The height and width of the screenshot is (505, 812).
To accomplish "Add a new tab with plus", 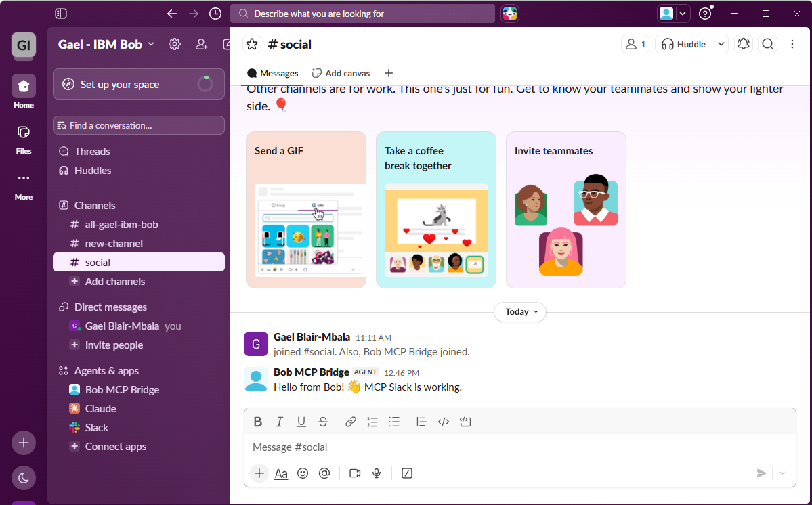I will [389, 74].
